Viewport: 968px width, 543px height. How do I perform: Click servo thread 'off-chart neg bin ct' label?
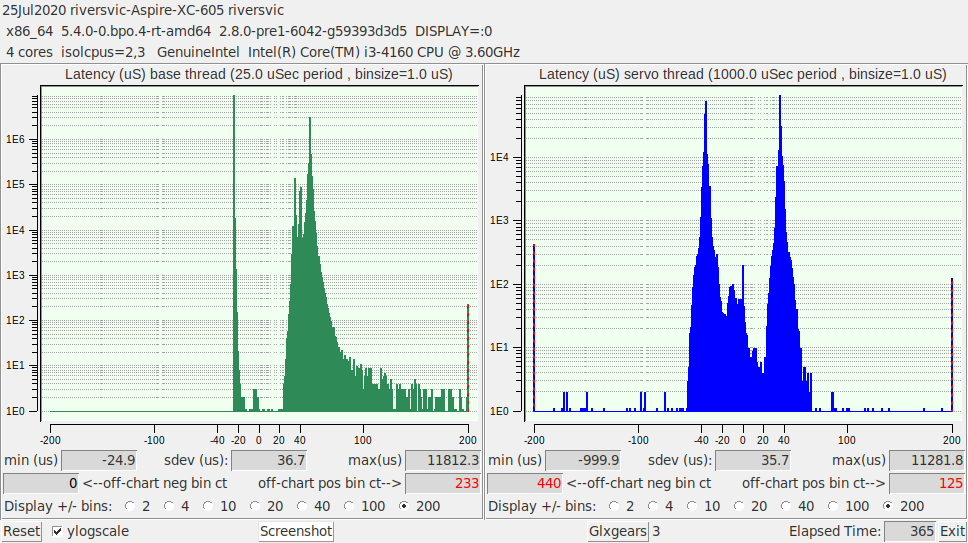click(638, 483)
